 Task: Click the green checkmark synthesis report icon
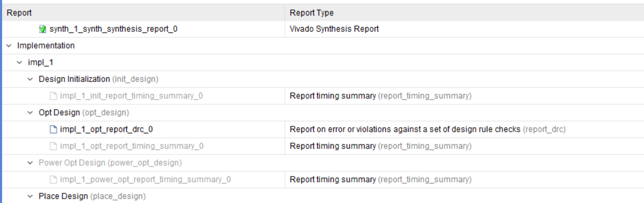pyautogui.click(x=43, y=29)
